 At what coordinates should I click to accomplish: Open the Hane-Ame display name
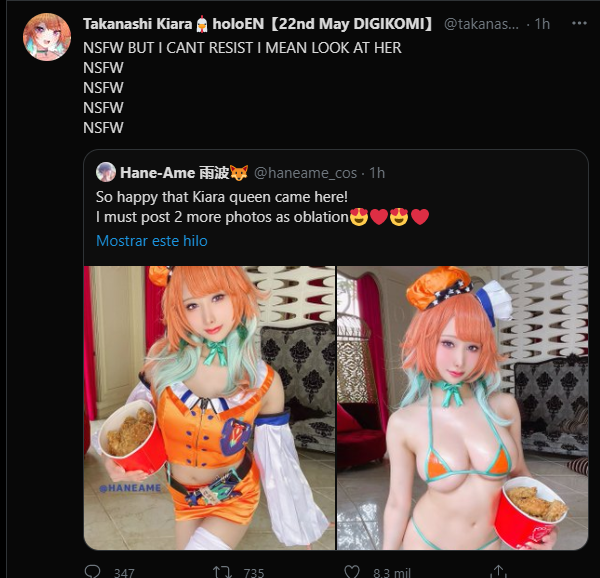[157, 173]
